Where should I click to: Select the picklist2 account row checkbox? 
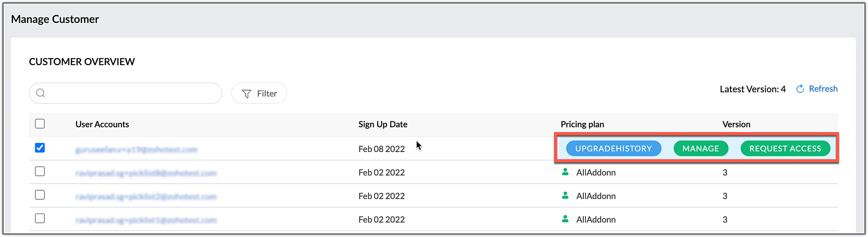pyautogui.click(x=40, y=195)
